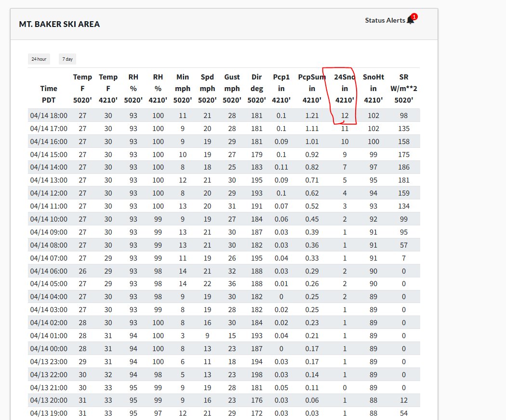Select the 04/14 13:00 time cell

[49, 180]
